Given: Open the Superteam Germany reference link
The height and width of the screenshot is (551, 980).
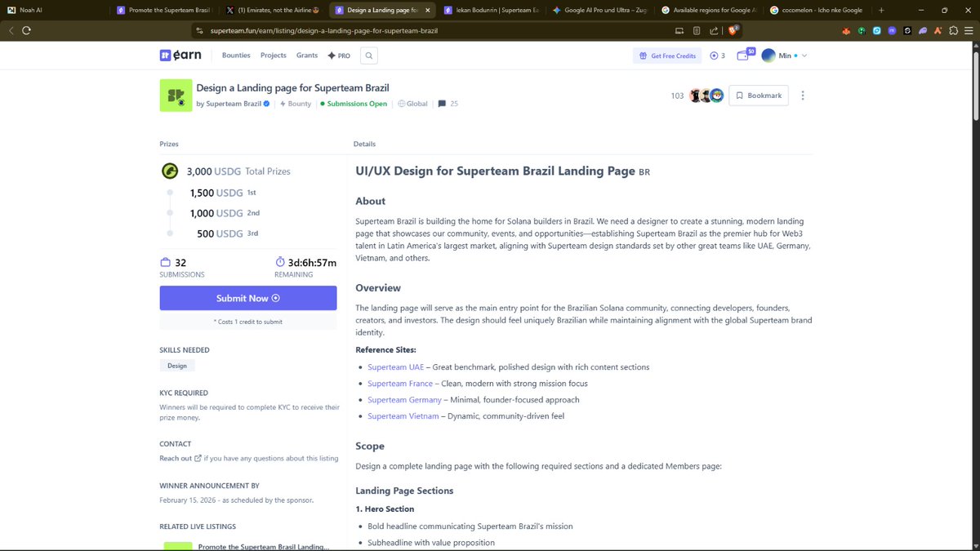Looking at the screenshot, I should [x=404, y=400].
